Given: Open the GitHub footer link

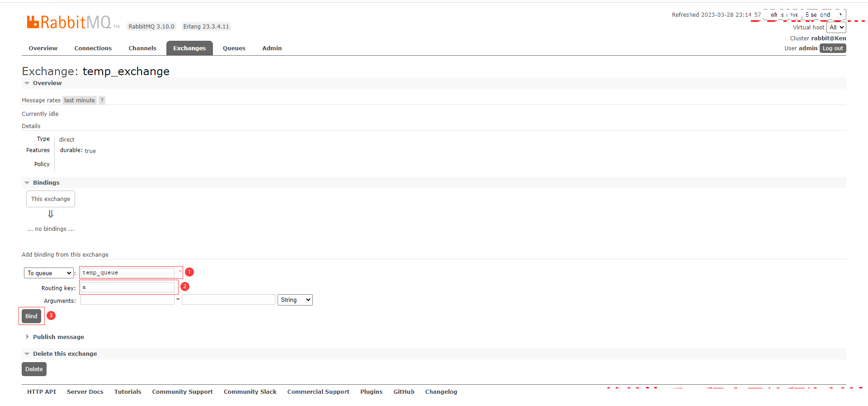Looking at the screenshot, I should click(x=404, y=392).
